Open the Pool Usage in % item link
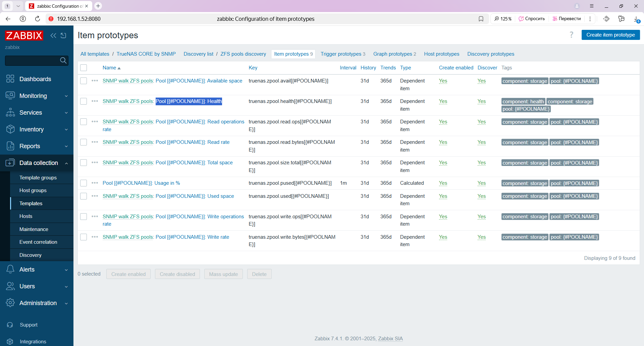The height and width of the screenshot is (346, 644). pos(141,183)
